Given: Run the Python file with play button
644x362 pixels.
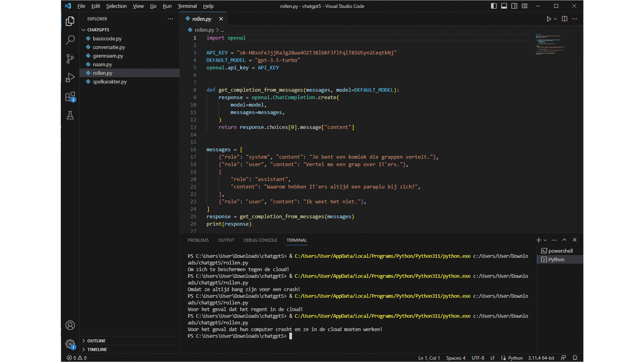Looking at the screenshot, I should point(549,19).
